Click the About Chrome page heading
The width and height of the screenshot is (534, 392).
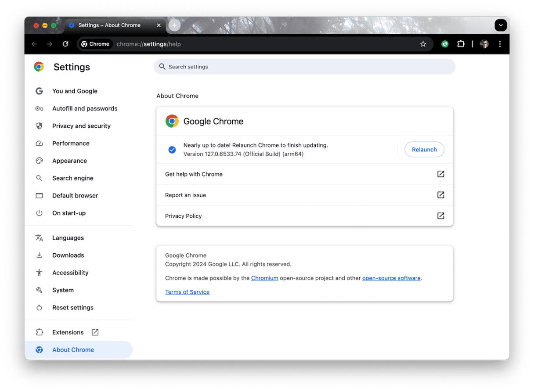tap(177, 96)
